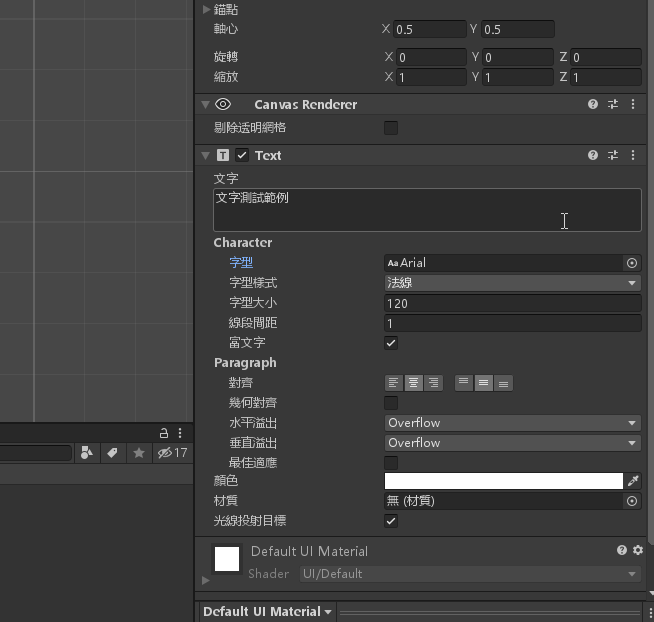The height and width of the screenshot is (622, 654).
Task: Pick color with the eyedropper icon
Action: coord(632,481)
